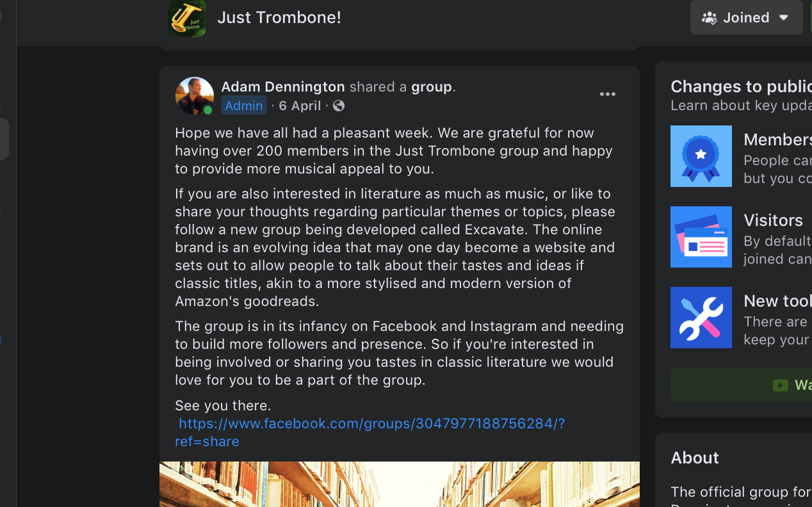Click Adam Dennington's profile picture

click(x=194, y=96)
